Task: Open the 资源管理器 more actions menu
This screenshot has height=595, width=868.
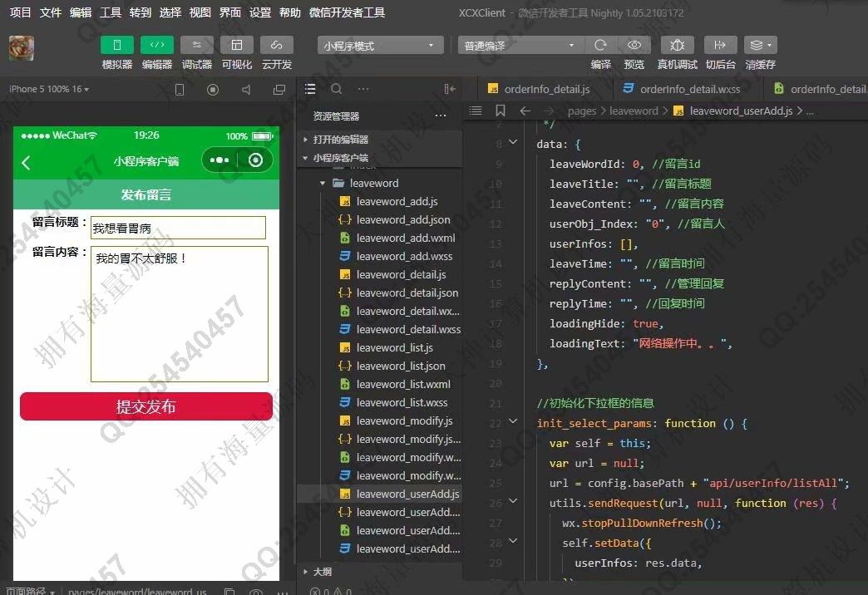Action: tap(441, 116)
